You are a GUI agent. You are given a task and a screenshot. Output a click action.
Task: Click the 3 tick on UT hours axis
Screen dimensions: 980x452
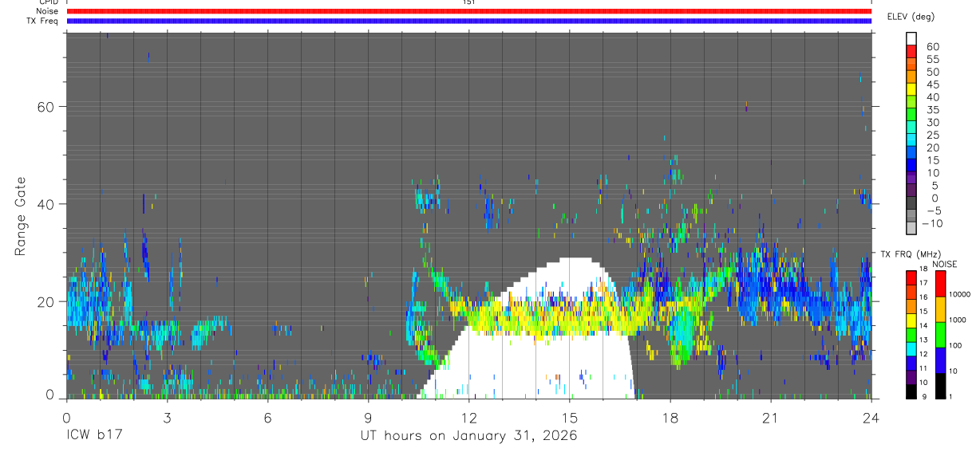(x=167, y=418)
